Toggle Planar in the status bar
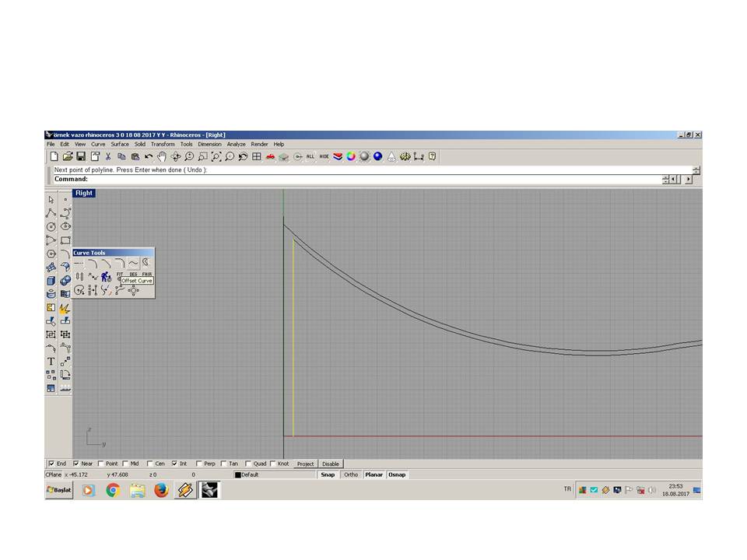The image size is (747, 560). (x=374, y=474)
